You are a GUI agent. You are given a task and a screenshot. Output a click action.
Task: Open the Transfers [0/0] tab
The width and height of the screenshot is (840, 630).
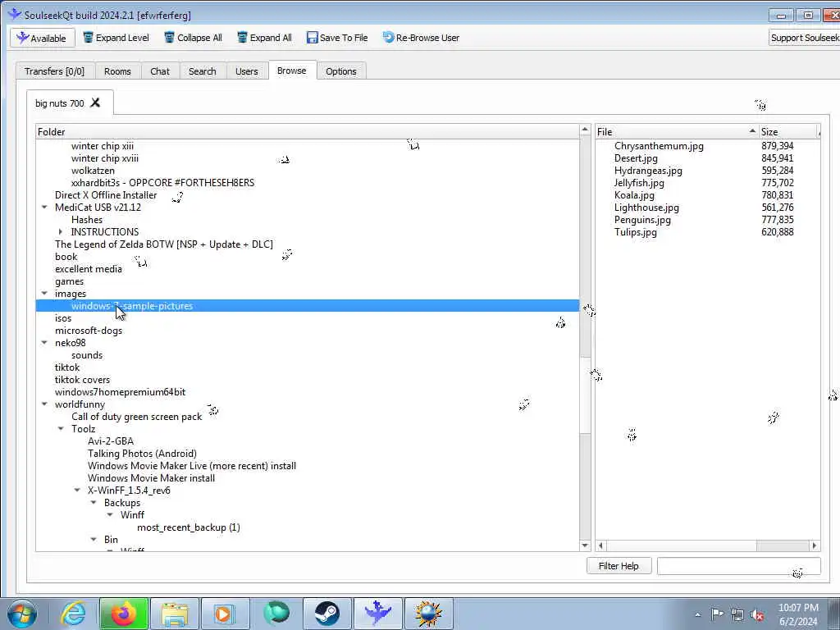[x=55, y=71]
